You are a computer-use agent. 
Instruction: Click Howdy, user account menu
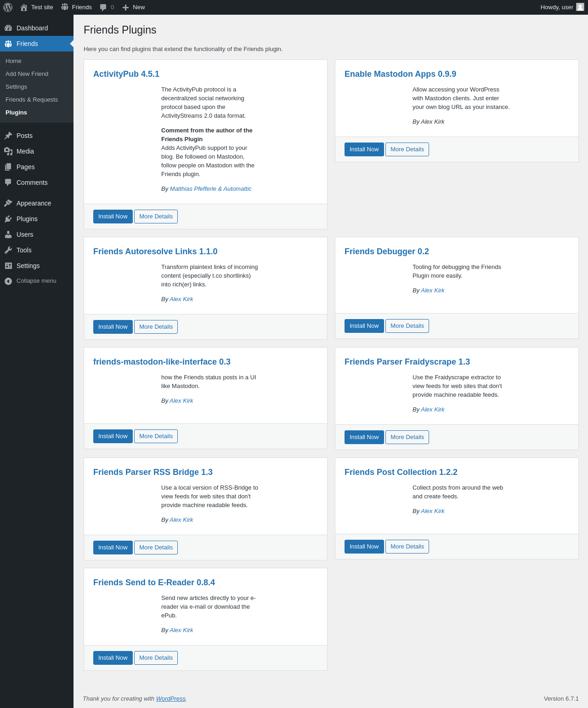click(562, 7)
